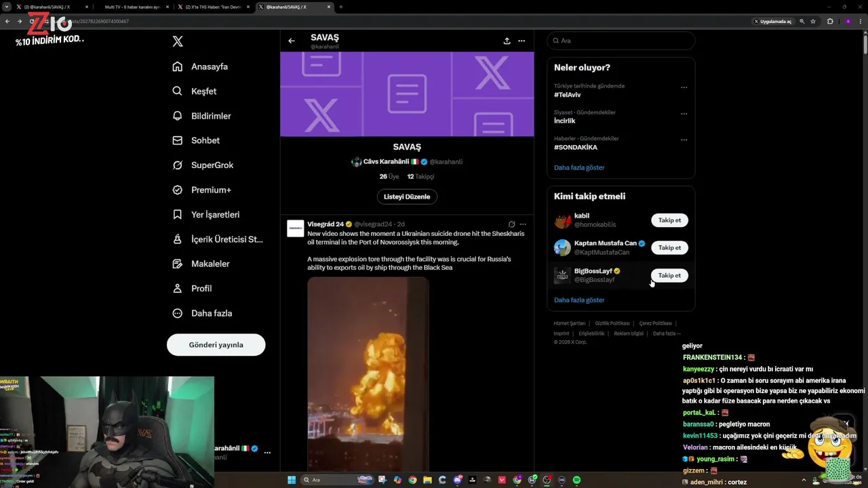
Task: Open the 26 Üye members list
Action: (x=389, y=176)
